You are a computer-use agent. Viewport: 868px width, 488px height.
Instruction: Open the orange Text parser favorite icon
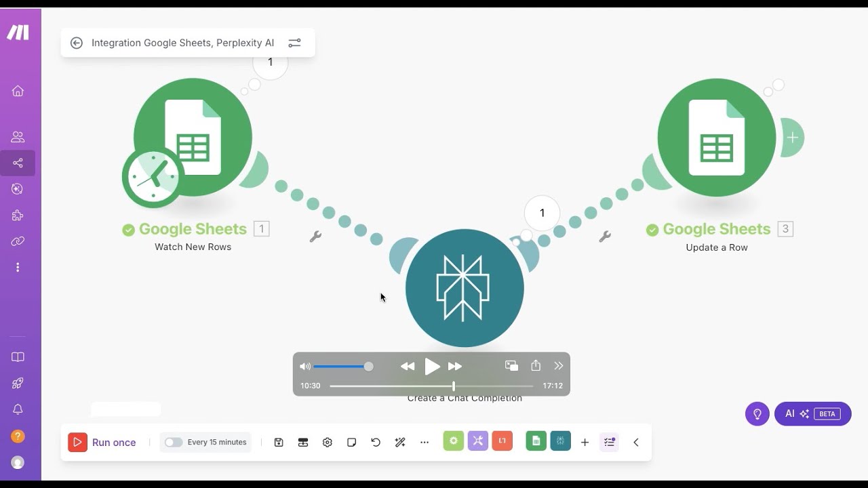502,441
